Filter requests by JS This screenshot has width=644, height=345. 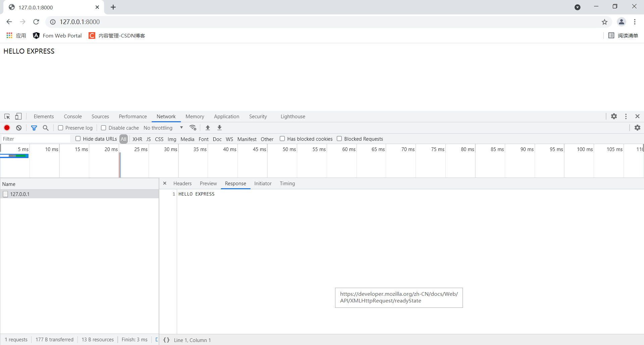[x=149, y=139]
